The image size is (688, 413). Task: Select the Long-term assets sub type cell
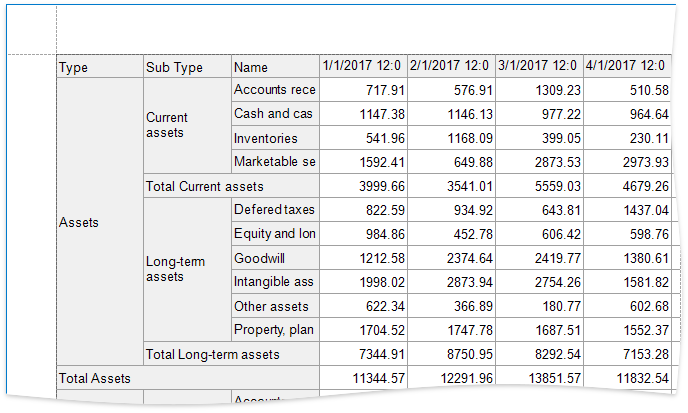point(187,269)
